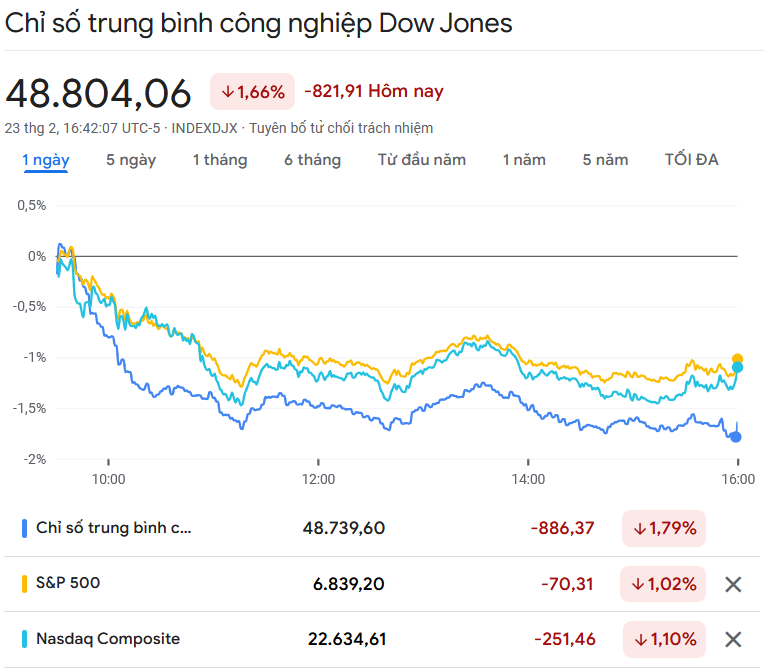Remove S&P 500 from the comparison
This screenshot has height=669, width=765.
coord(733,584)
